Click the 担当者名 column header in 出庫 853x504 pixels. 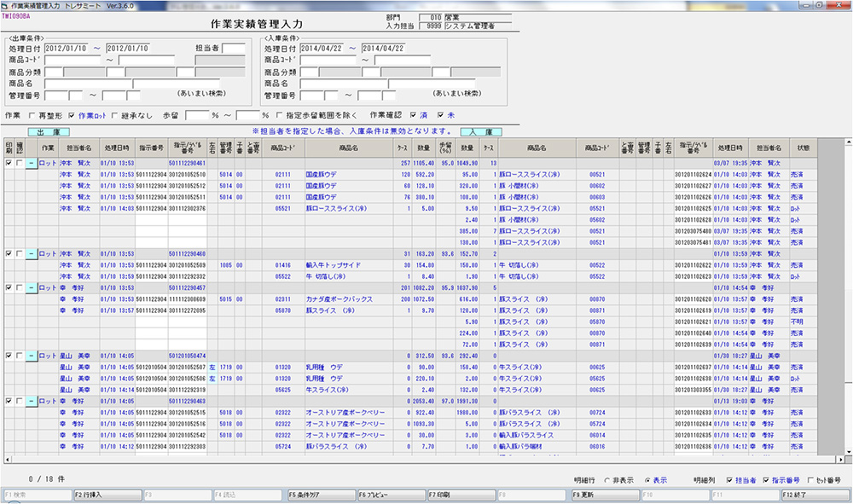(78, 148)
